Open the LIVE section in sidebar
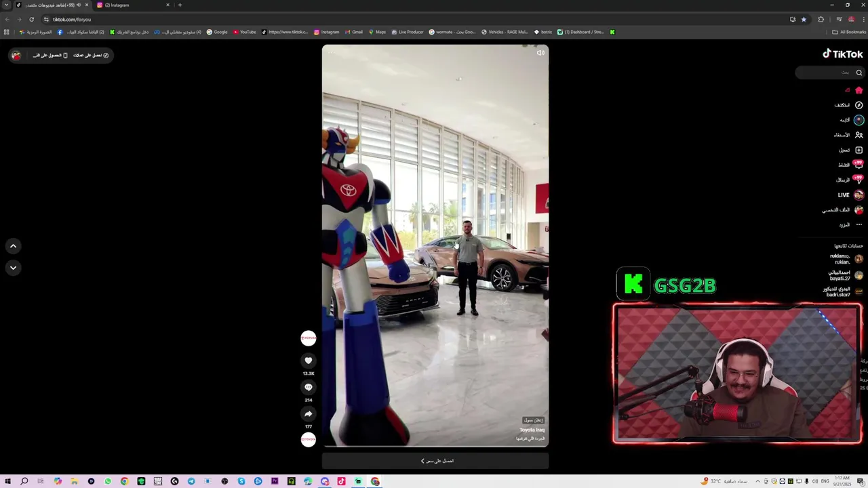868x488 pixels. point(850,195)
